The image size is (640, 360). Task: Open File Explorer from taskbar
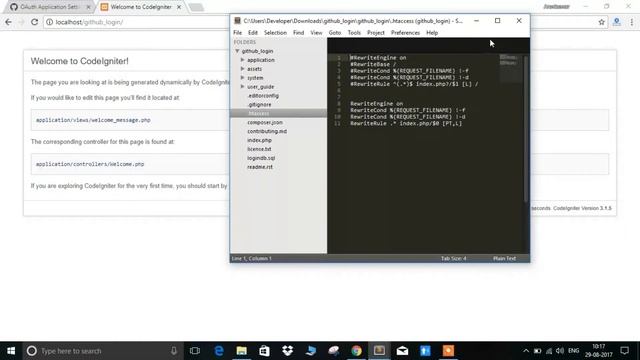coord(242,351)
